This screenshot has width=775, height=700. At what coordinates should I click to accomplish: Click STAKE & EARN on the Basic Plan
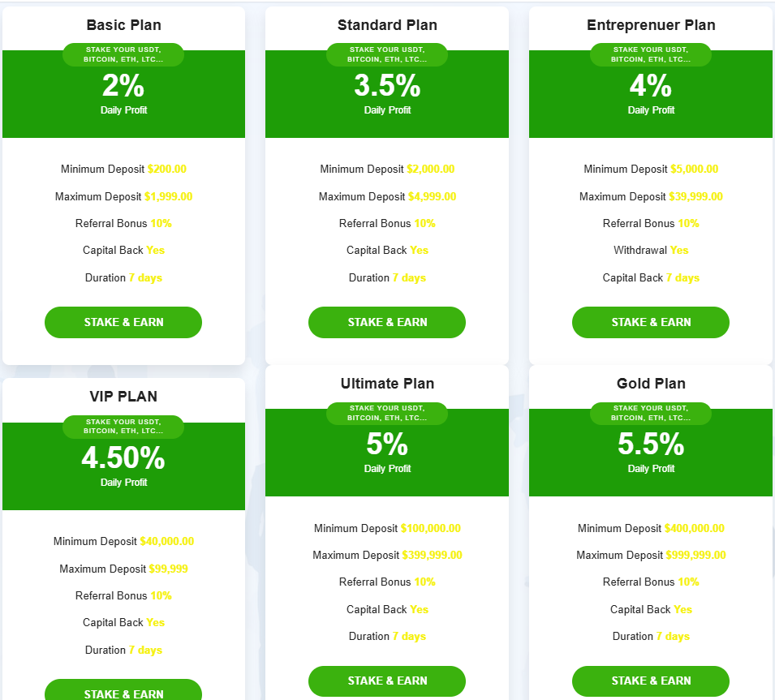(x=123, y=322)
